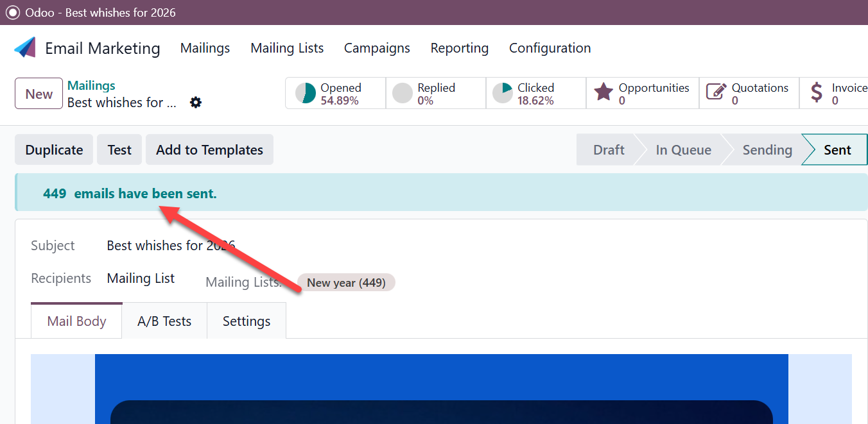Click the Opportunities star icon

[603, 93]
